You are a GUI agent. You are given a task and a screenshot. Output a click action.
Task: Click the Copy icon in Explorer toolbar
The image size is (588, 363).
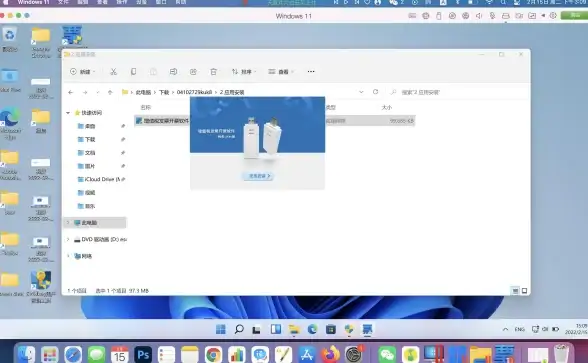[133, 72]
